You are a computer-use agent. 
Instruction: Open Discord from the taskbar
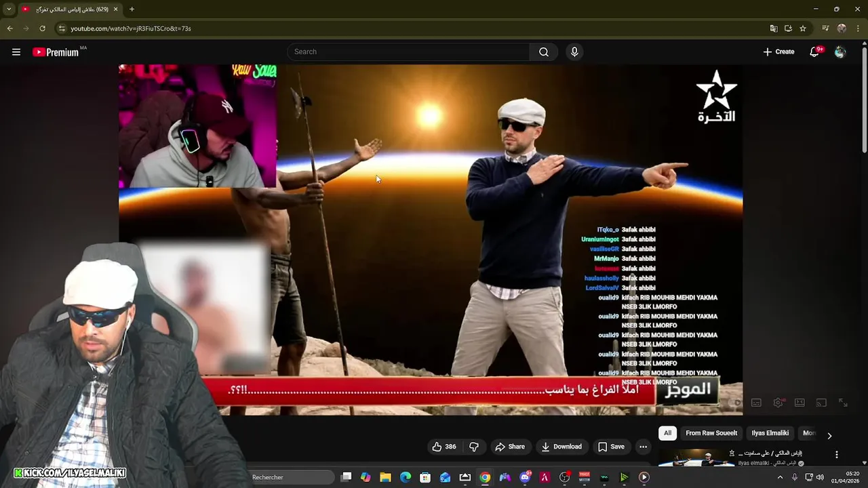coord(525,477)
